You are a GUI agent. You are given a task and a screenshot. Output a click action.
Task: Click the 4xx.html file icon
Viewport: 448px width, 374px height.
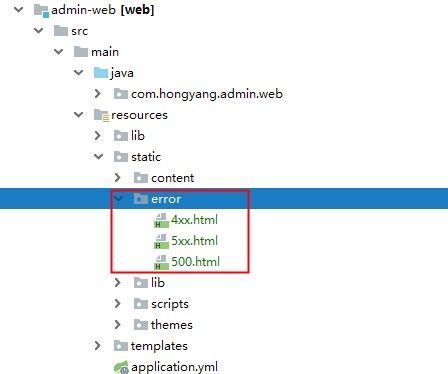click(x=161, y=220)
